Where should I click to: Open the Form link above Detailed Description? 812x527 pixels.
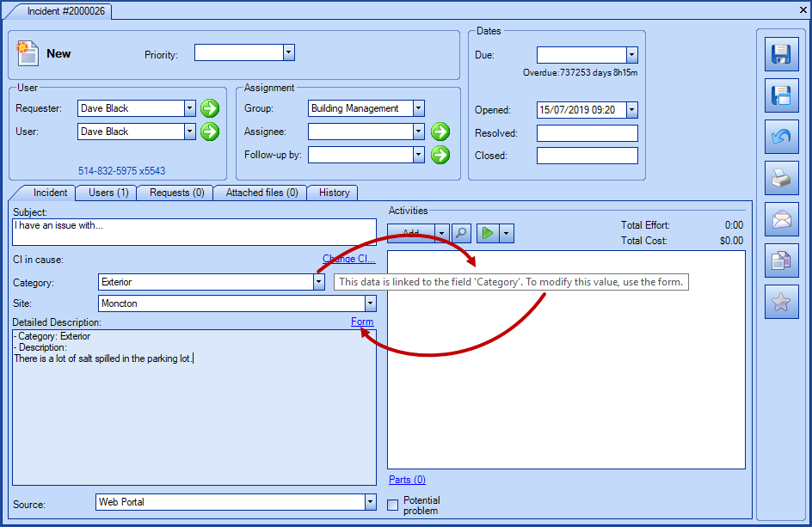point(362,322)
